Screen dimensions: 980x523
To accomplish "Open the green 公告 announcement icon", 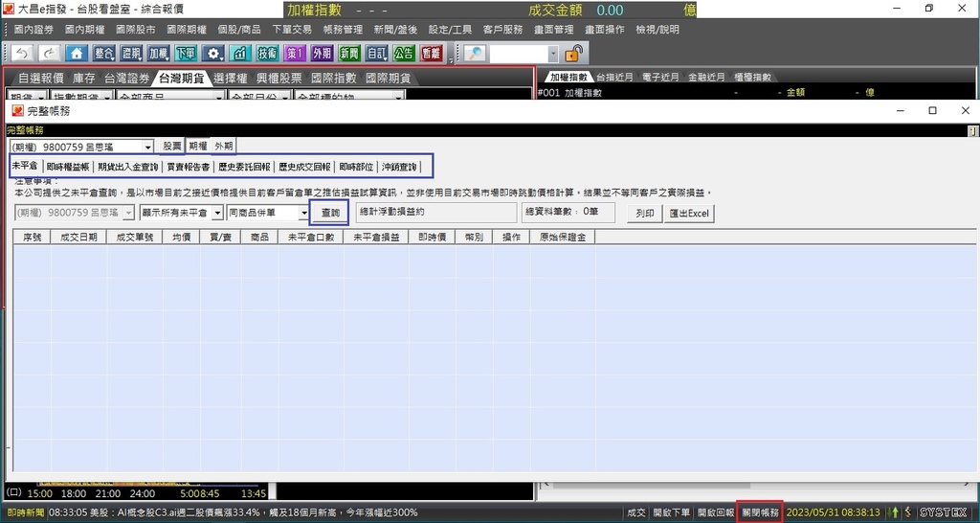I will pyautogui.click(x=404, y=54).
